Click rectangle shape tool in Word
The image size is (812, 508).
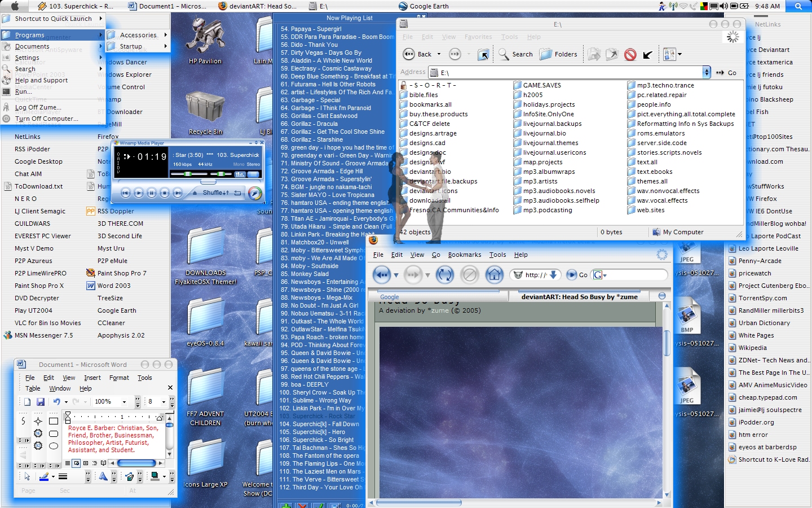point(53,421)
